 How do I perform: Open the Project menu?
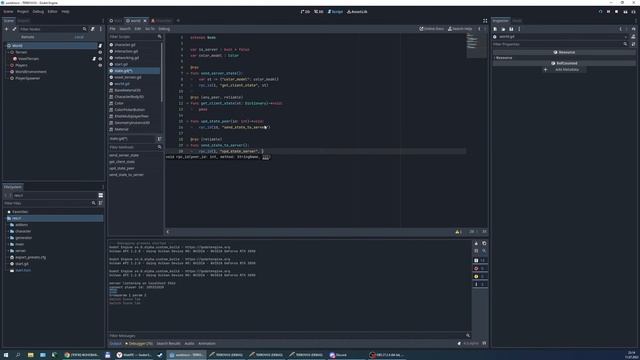tap(23, 11)
